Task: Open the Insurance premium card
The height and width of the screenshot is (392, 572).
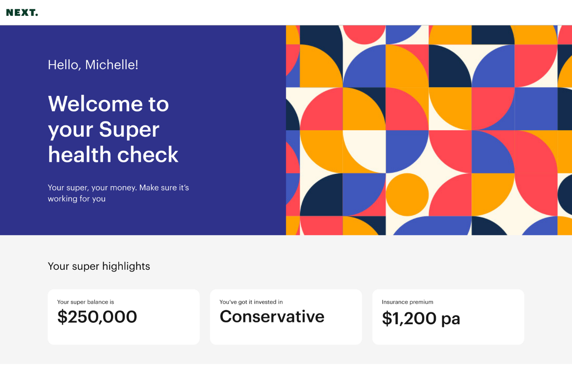Action: pyautogui.click(x=448, y=317)
